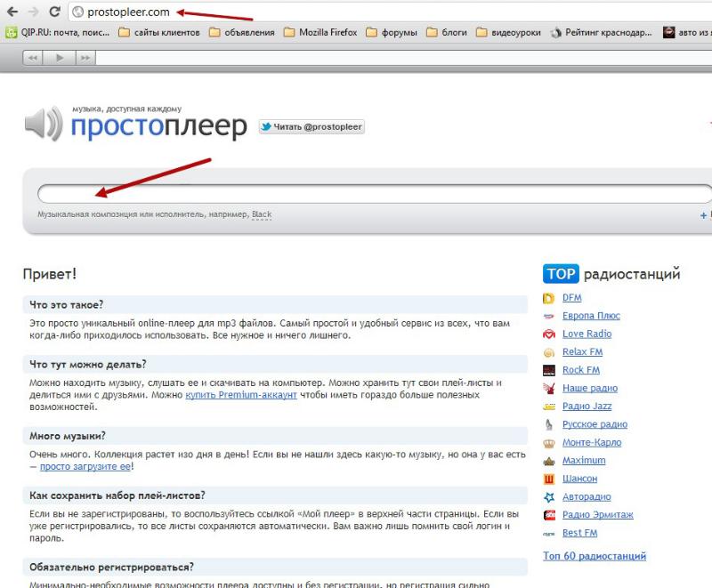This screenshot has width=712, height=588.
Task: Click the Обязательно регистрироваться? heading
Action: (x=111, y=568)
